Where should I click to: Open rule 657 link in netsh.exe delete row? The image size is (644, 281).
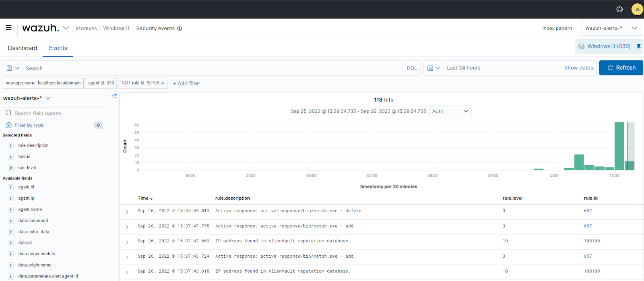pos(588,211)
